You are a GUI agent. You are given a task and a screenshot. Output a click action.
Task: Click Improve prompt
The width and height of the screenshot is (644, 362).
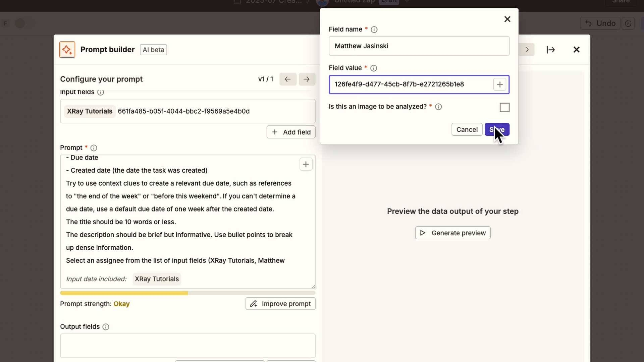tap(280, 304)
